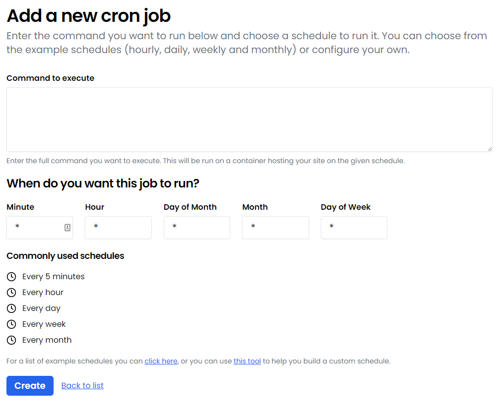Screen dimensions: 504x420
Task: Click the autofill icon in Minute field
Action: [x=67, y=228]
